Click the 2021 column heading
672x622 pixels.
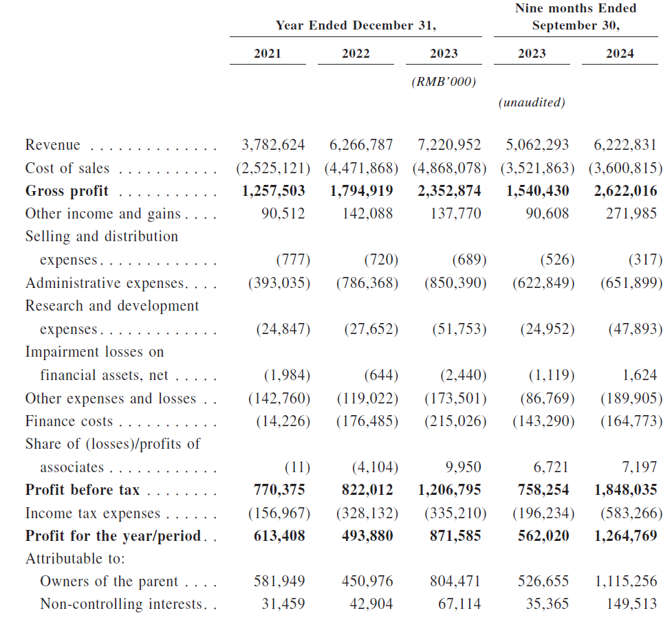pos(267,54)
